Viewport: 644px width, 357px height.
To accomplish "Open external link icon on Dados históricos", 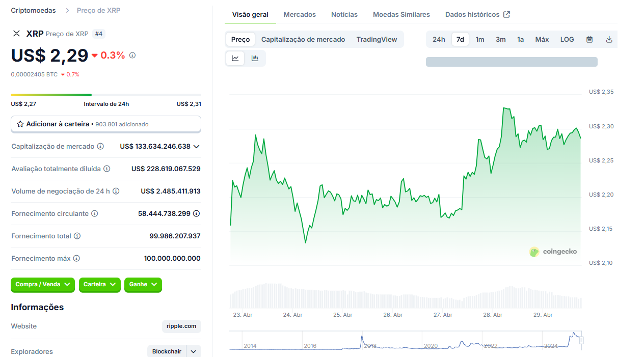I will point(506,14).
